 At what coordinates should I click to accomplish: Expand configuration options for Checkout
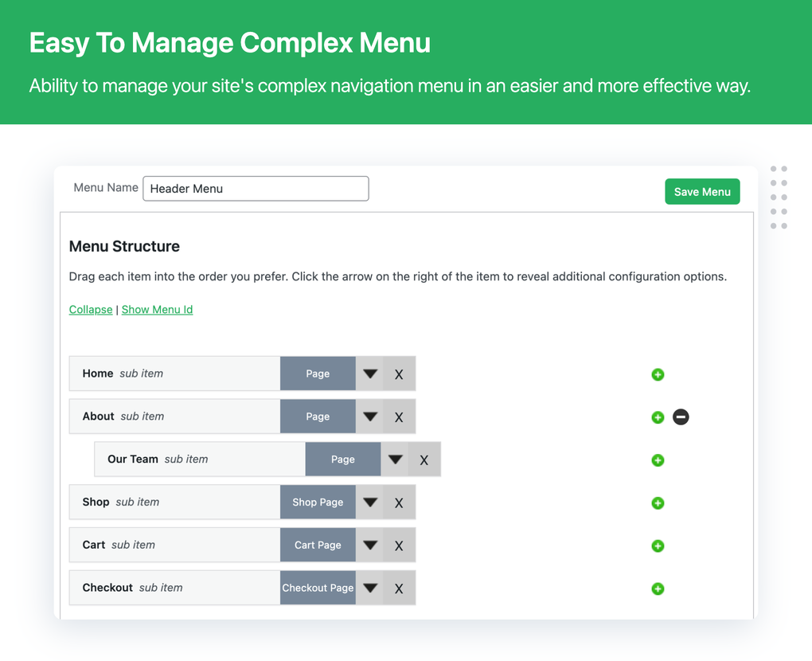click(x=369, y=588)
